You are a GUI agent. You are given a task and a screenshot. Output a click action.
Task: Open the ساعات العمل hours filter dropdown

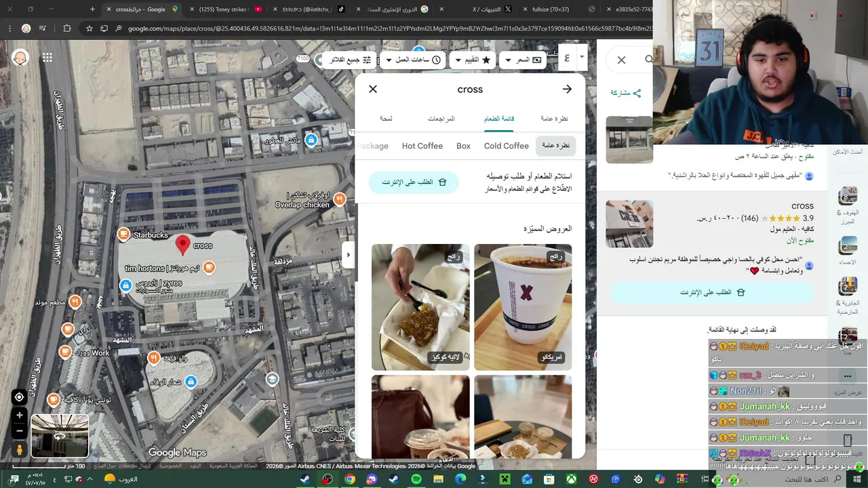[412, 60]
